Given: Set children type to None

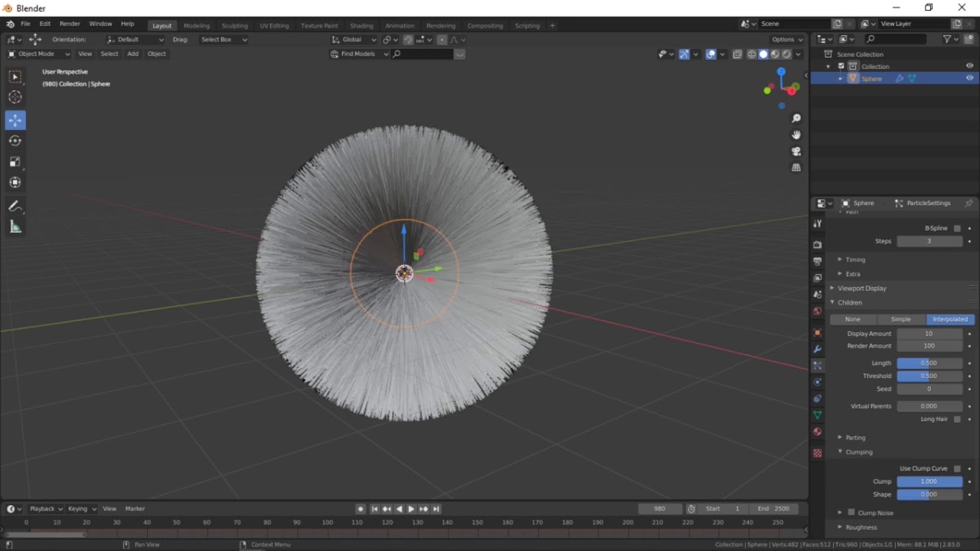Looking at the screenshot, I should [x=852, y=319].
